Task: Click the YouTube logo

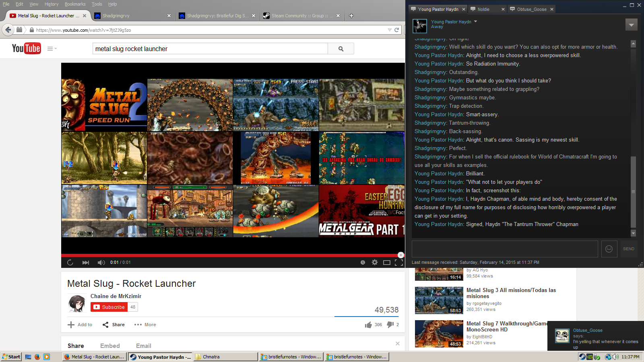Action: click(x=26, y=49)
